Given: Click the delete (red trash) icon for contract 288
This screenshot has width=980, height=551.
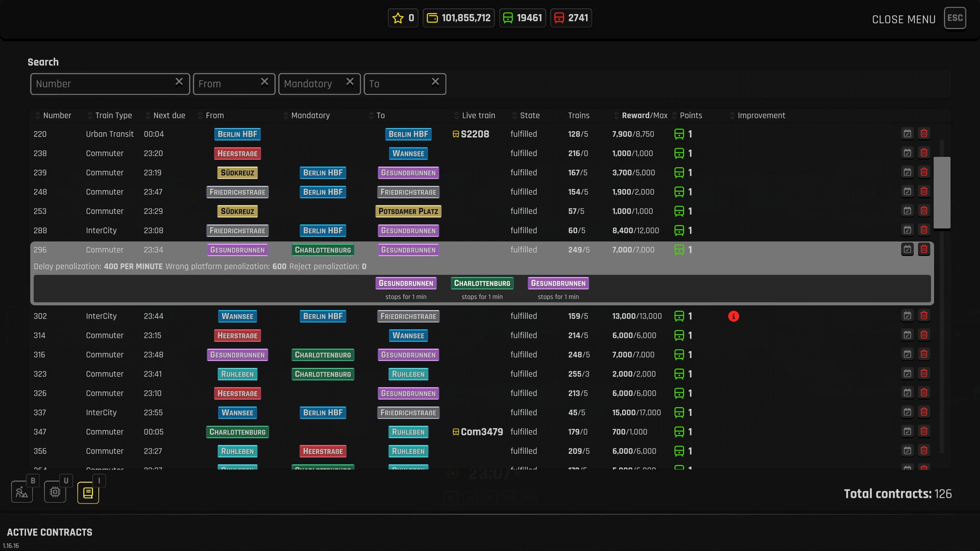Looking at the screenshot, I should tap(923, 230).
